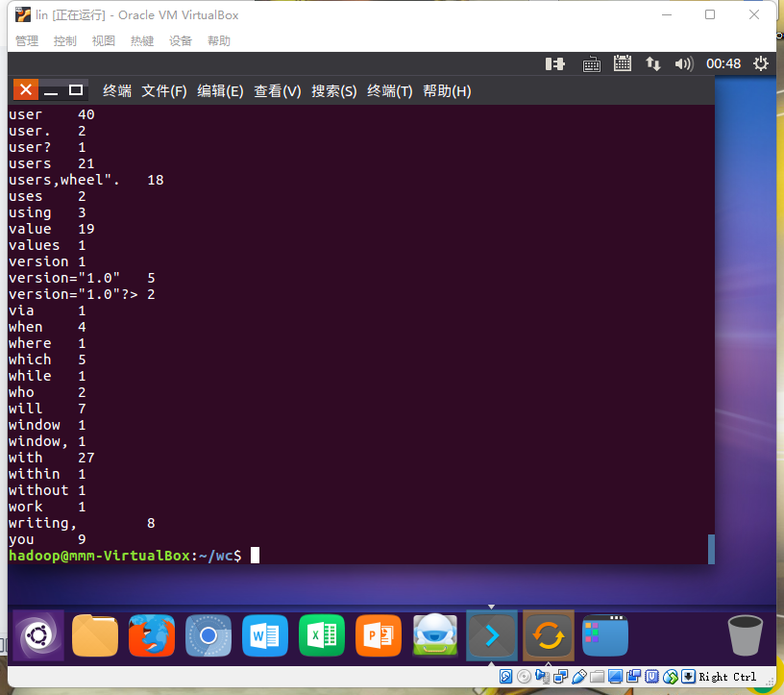Image resolution: width=784 pixels, height=695 pixels.
Task: Open terminal 终端(T) menu
Action: [x=389, y=91]
